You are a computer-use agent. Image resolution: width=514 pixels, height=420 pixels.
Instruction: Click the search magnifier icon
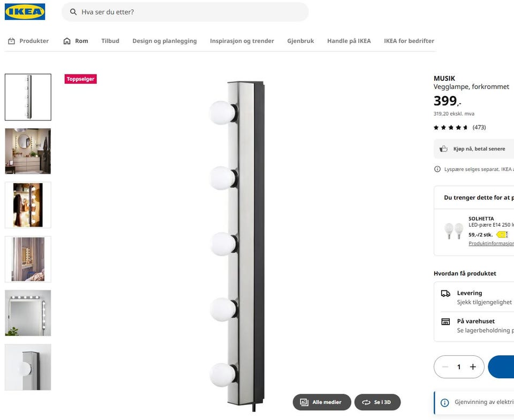pos(73,12)
